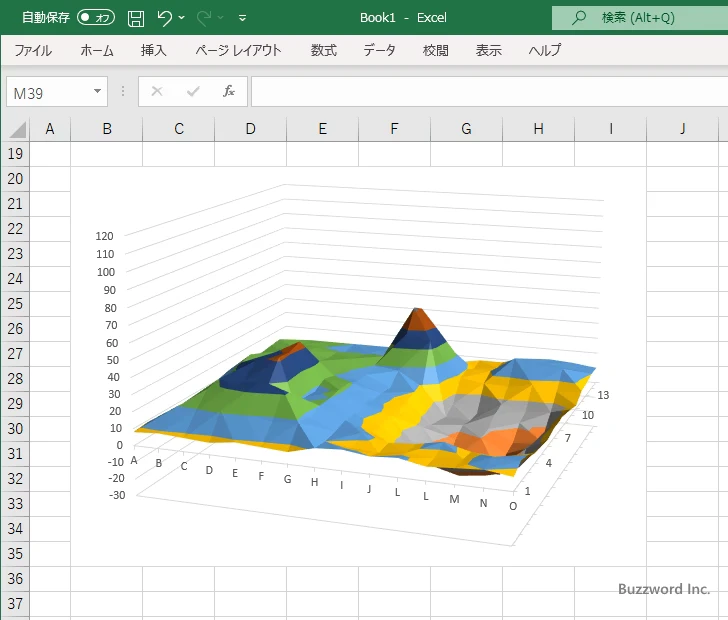Switch to the 校閲 tab
Screen dimensions: 728x620
coord(436,50)
